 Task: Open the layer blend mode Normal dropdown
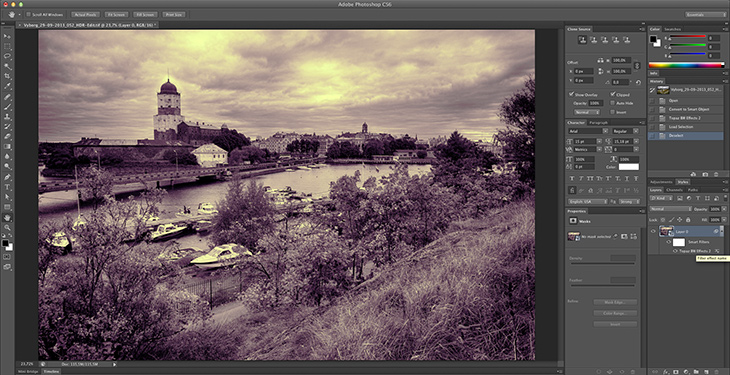click(670, 209)
